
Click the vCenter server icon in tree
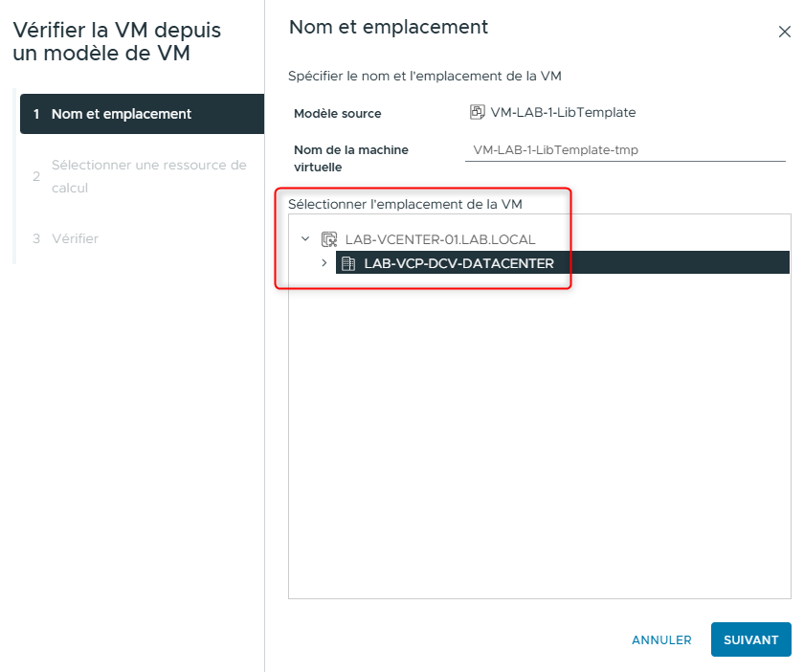coord(329,239)
